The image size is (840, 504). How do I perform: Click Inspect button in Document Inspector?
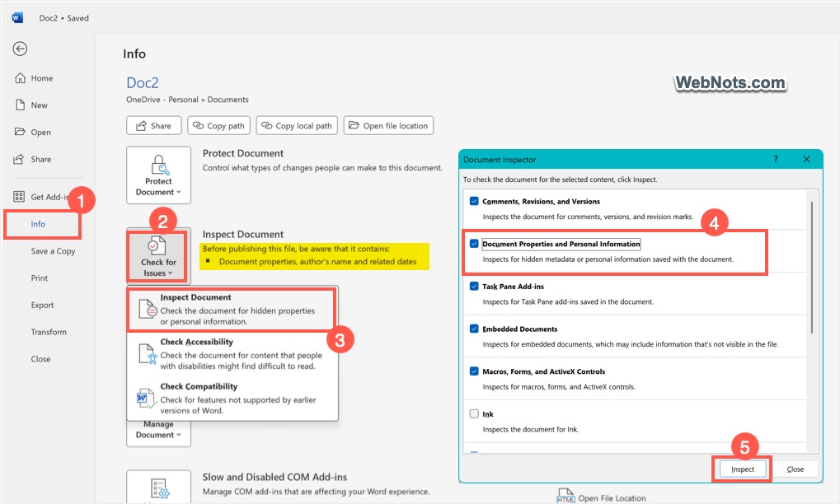pyautogui.click(x=743, y=469)
